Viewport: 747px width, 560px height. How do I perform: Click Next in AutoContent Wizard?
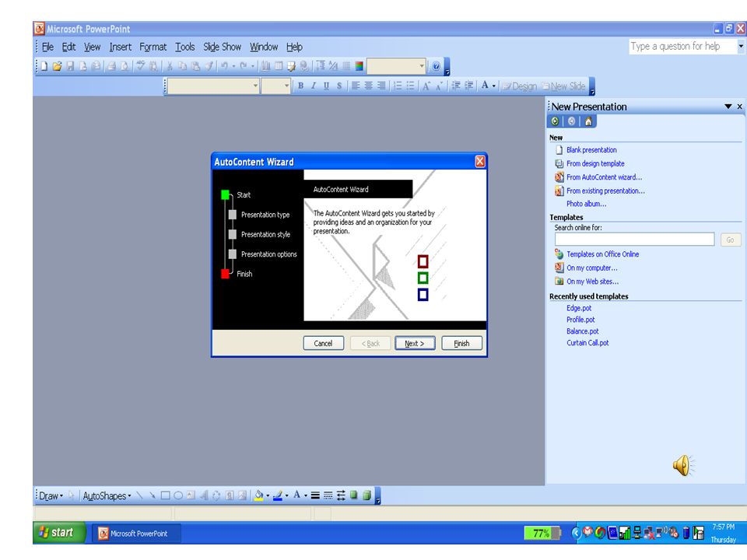[415, 343]
